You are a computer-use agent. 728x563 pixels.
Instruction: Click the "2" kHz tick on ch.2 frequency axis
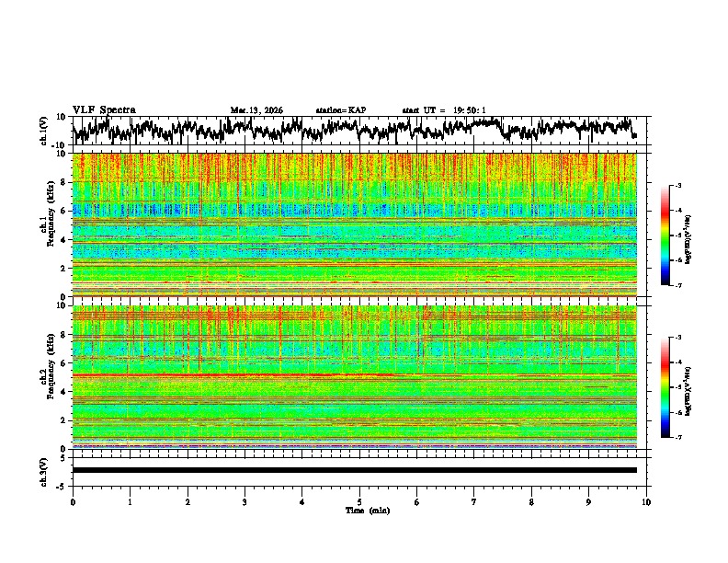(x=65, y=420)
